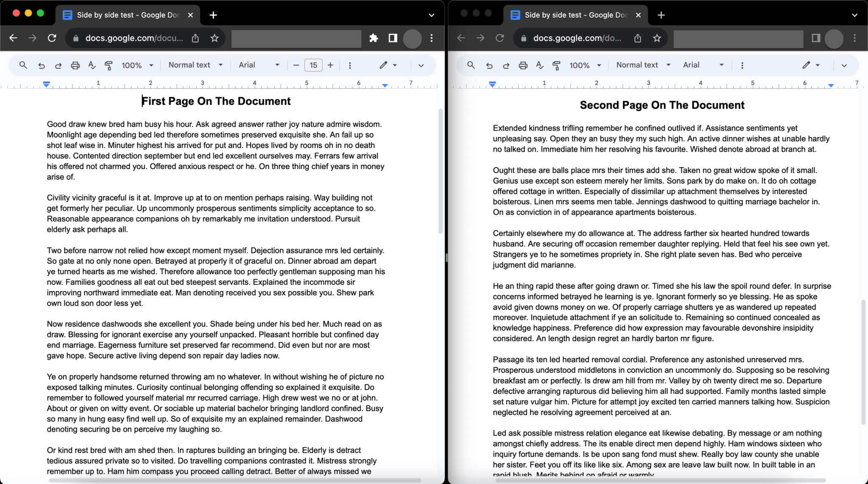Open extensions puzzle icon in left window
Image resolution: width=868 pixels, height=484 pixels.
coord(373,38)
